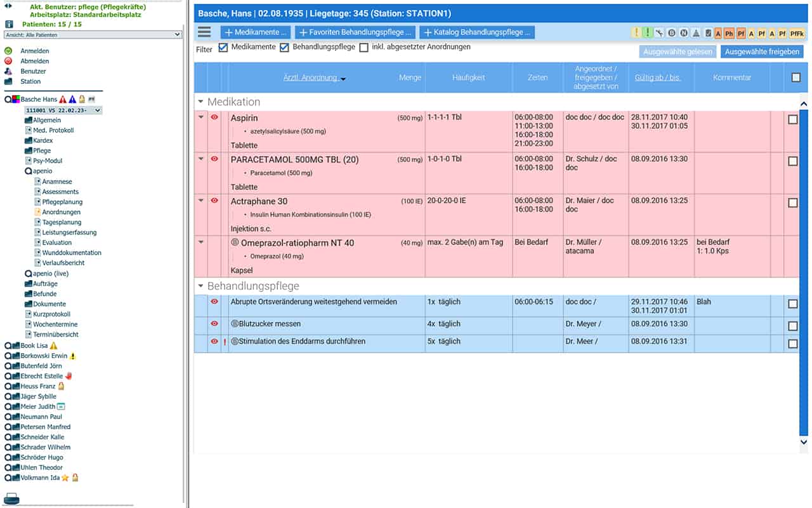Click the Katalog Behandlungspflege button

pyautogui.click(x=477, y=32)
